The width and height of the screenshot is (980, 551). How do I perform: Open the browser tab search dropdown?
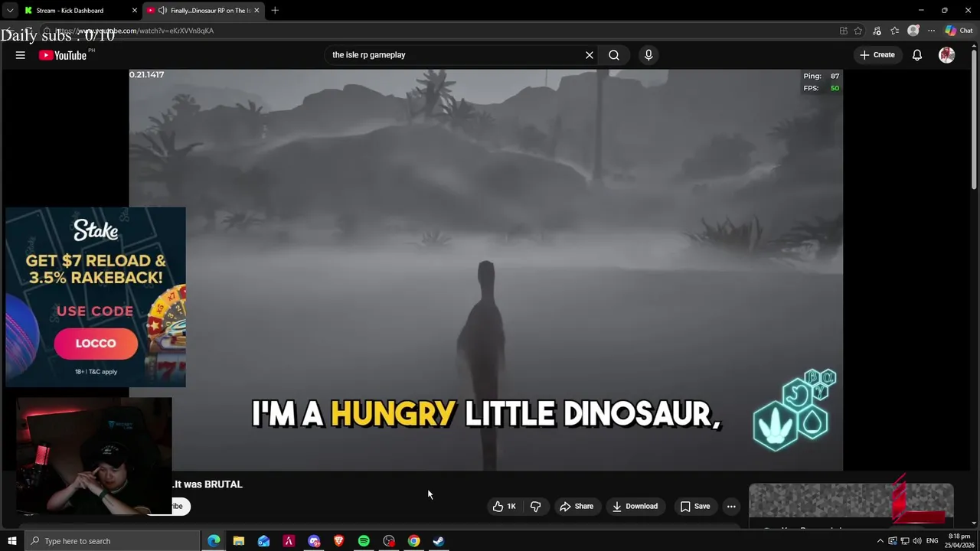(10, 11)
